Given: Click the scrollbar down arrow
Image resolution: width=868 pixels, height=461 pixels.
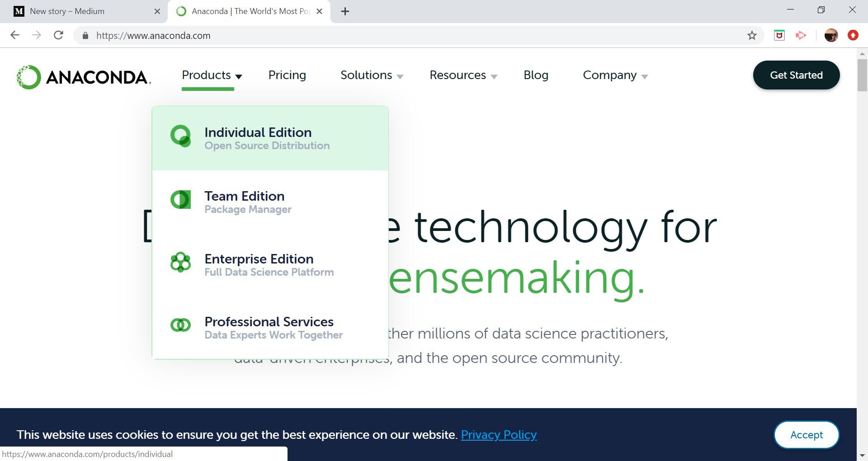Looking at the screenshot, I should coord(862,456).
